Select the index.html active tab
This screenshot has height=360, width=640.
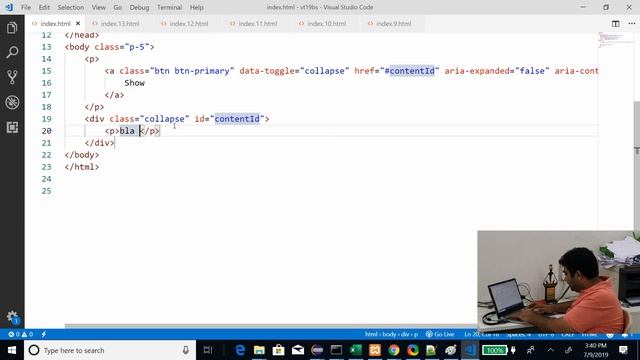click(x=56, y=24)
